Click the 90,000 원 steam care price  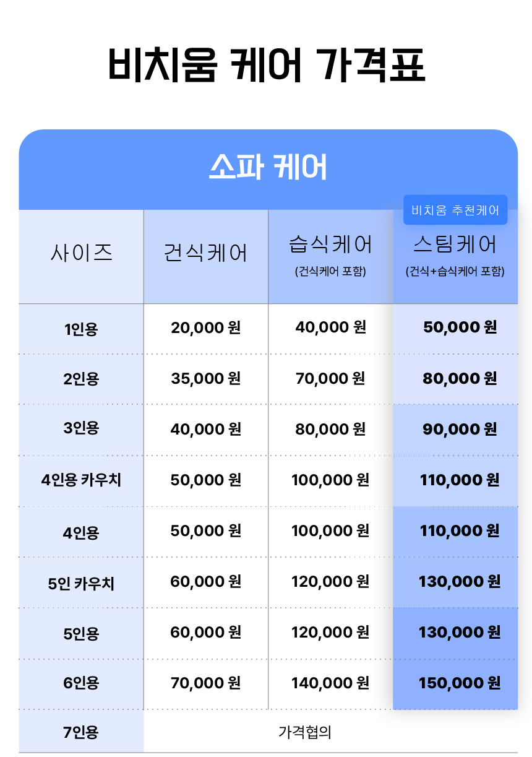pyautogui.click(x=460, y=430)
